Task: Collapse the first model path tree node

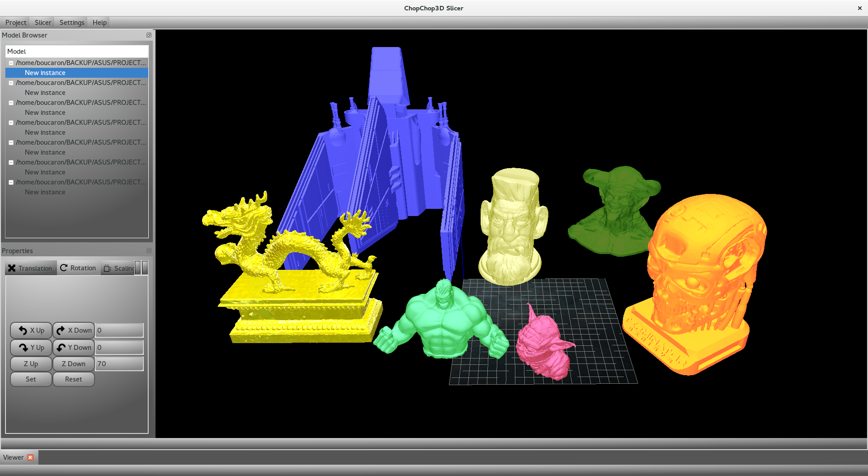Action: click(x=11, y=63)
